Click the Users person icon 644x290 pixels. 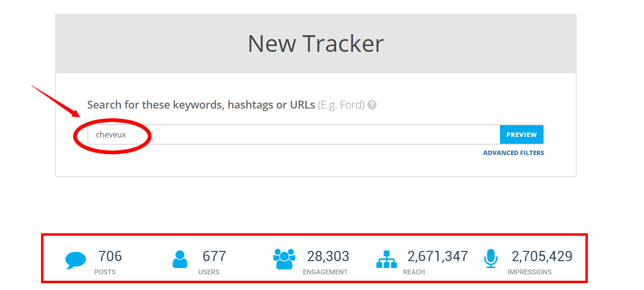click(x=180, y=259)
